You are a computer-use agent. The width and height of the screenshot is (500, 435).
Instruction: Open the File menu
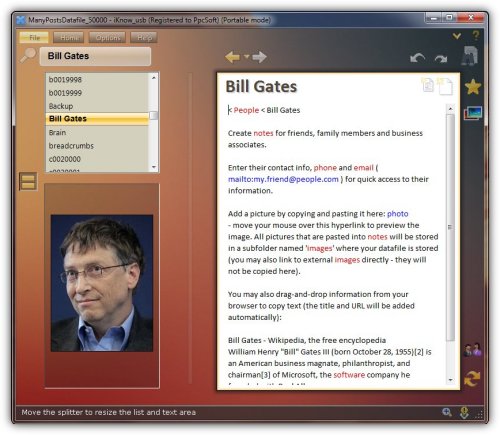click(34, 38)
